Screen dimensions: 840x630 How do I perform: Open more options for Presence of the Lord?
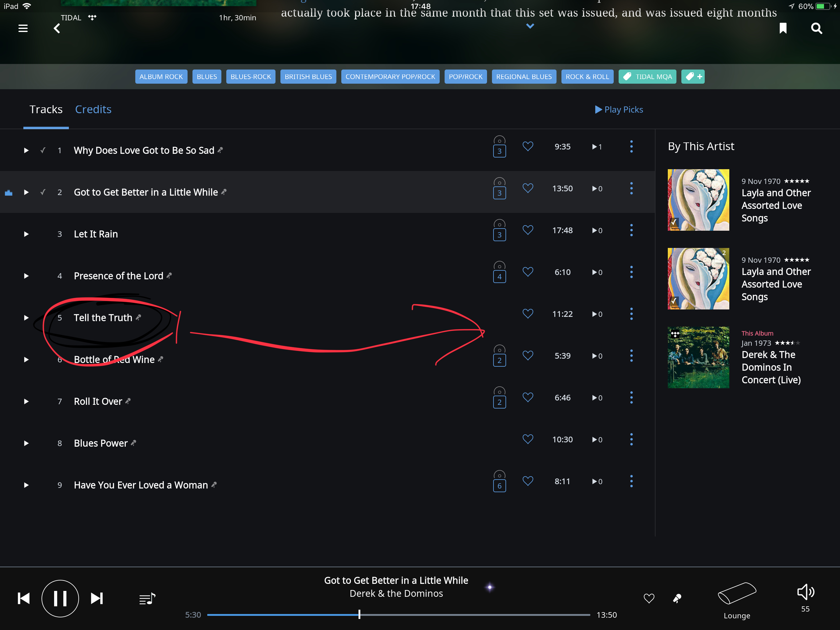(x=631, y=272)
